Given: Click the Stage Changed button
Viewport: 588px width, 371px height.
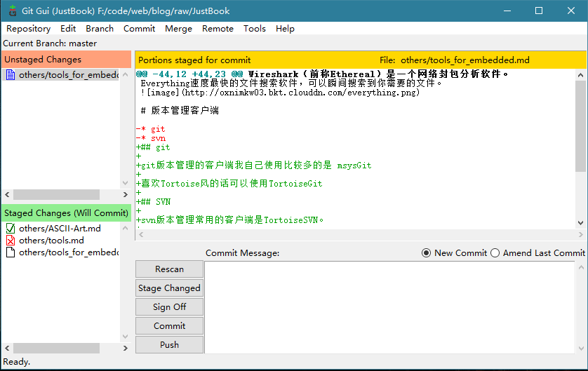Looking at the screenshot, I should click(169, 288).
